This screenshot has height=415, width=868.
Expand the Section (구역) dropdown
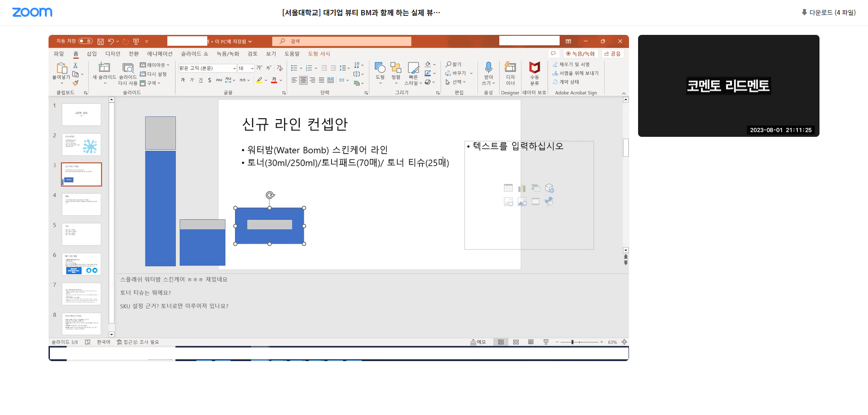(x=150, y=83)
